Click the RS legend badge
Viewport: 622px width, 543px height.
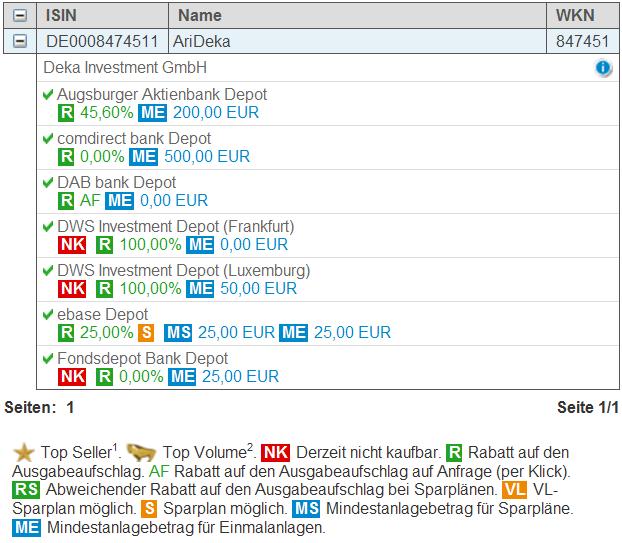26,490
